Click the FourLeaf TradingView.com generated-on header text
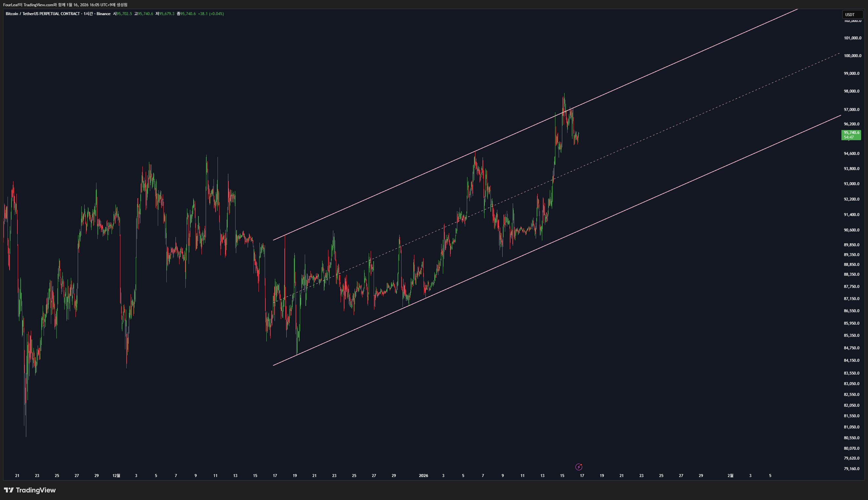Image resolution: width=868 pixels, height=500 pixels. click(65, 5)
